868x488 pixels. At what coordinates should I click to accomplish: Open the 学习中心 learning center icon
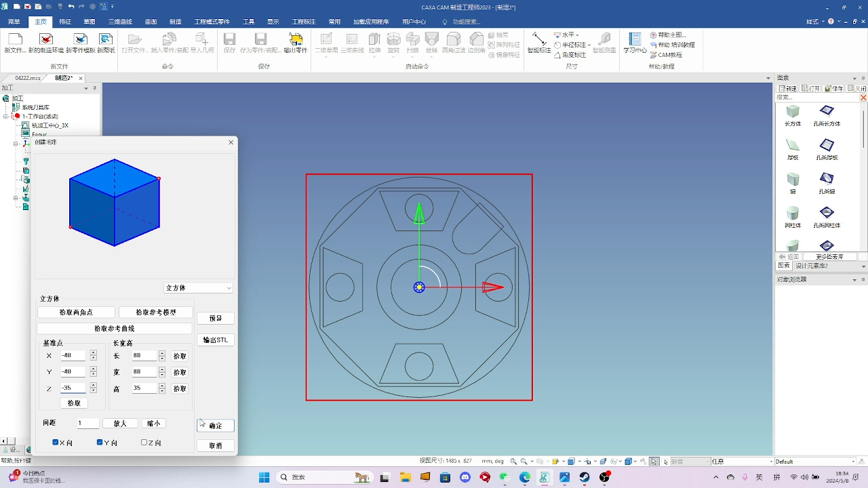(x=635, y=43)
